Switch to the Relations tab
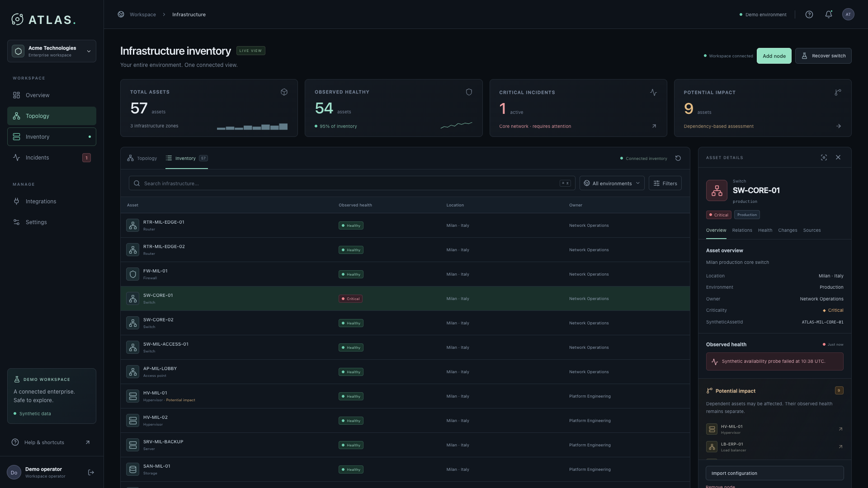This screenshot has width=868, height=488. 742,230
